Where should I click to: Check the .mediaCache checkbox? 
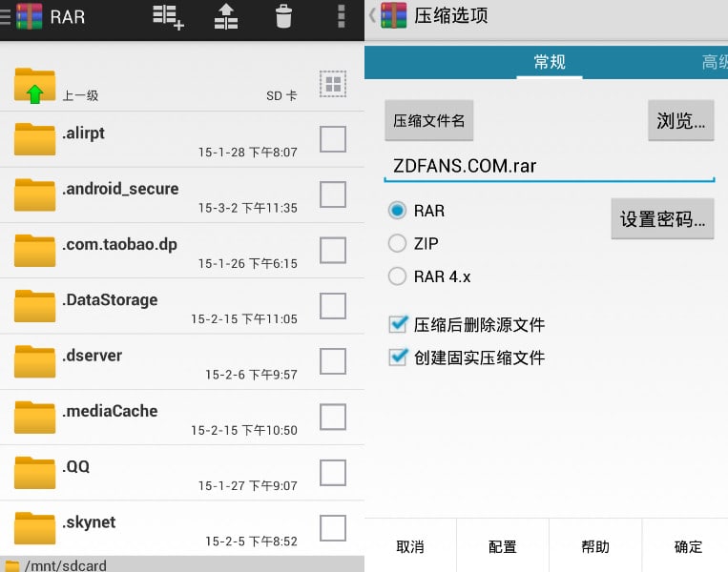(333, 417)
